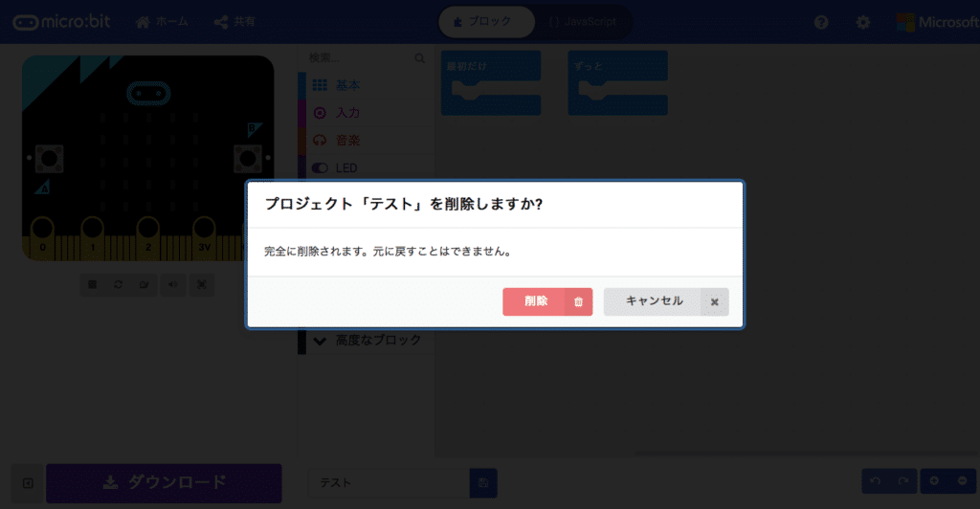The image size is (980, 509).
Task: Click the 検索 search field in toolbox
Action: 358,58
